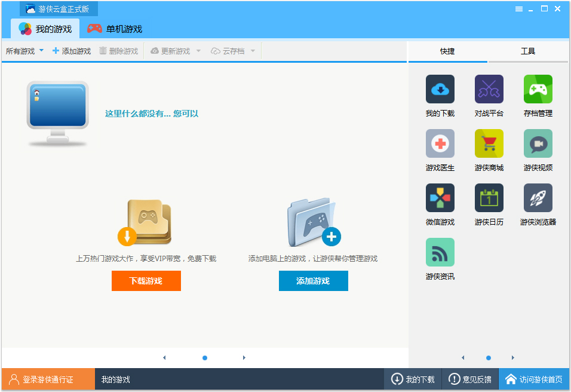Click the 这里什么都没有... 您可以 message

point(152,114)
